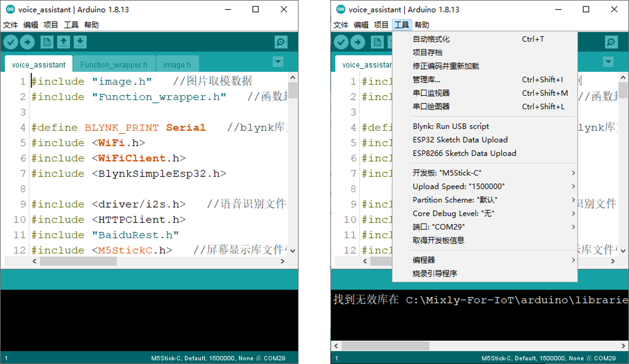
Task: Open 串口绘图器 menu entry
Action: pos(485,106)
